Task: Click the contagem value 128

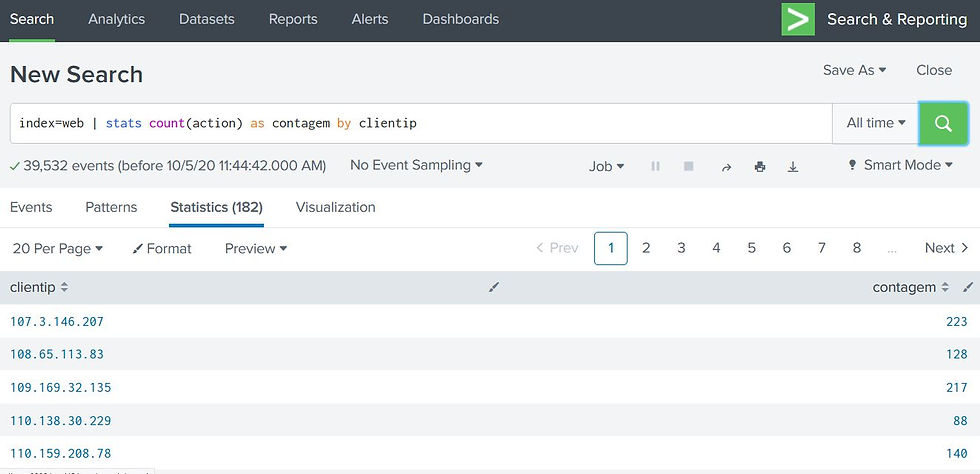Action: (x=956, y=354)
